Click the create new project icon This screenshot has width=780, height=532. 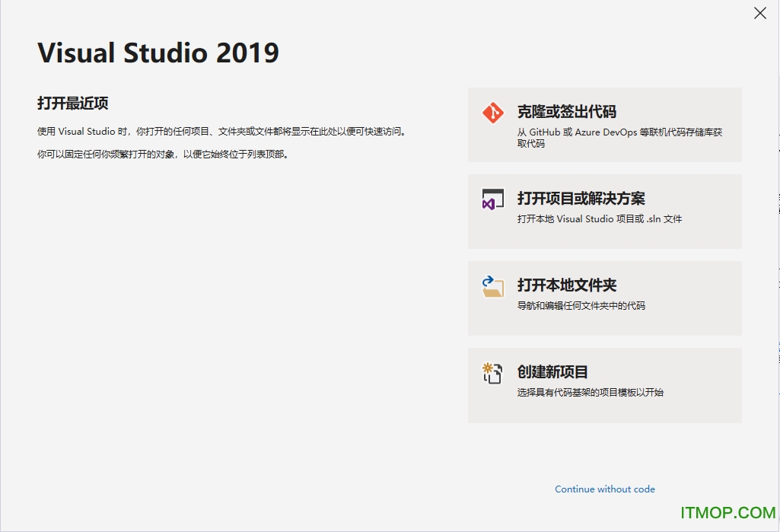click(492, 373)
